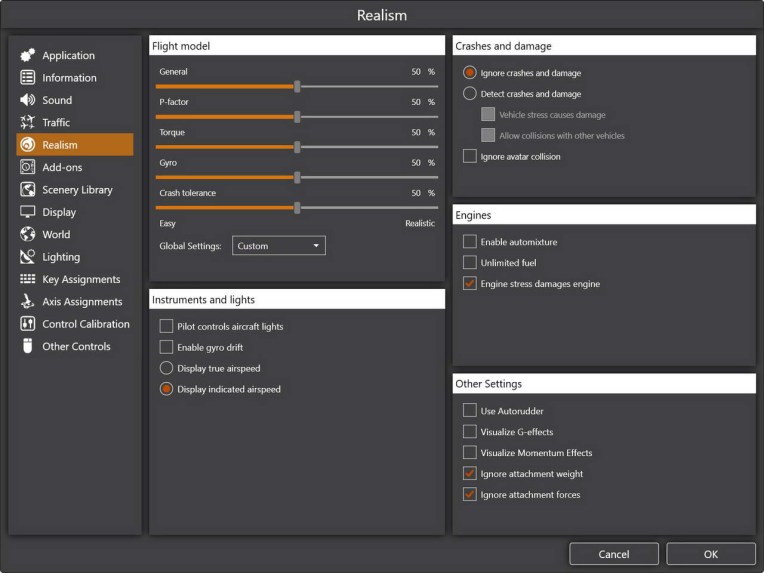Open the Global Settings dropdown
The height and width of the screenshot is (573, 764).
pos(279,246)
